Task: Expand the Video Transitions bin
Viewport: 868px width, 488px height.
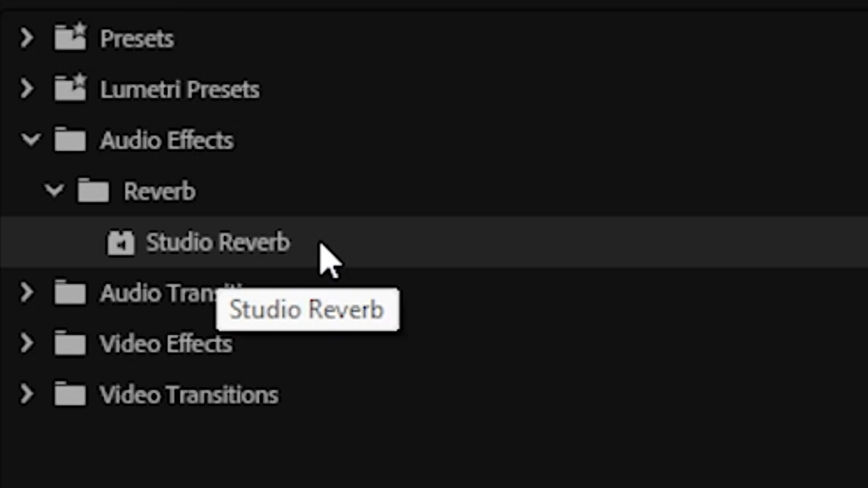Action: pos(26,394)
